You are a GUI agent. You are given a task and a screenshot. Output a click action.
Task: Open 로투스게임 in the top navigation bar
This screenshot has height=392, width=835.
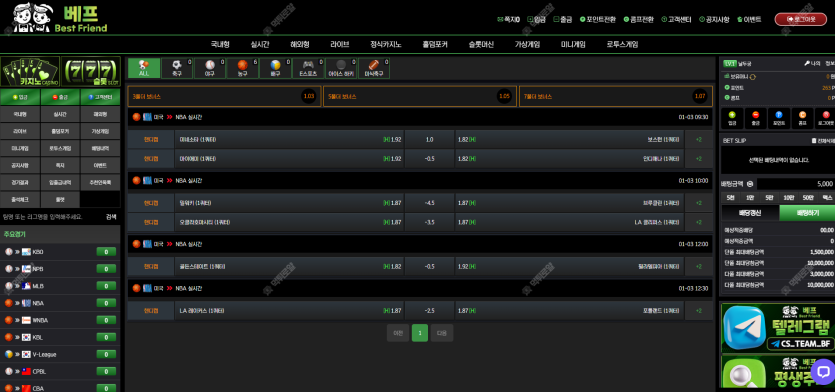click(x=623, y=45)
